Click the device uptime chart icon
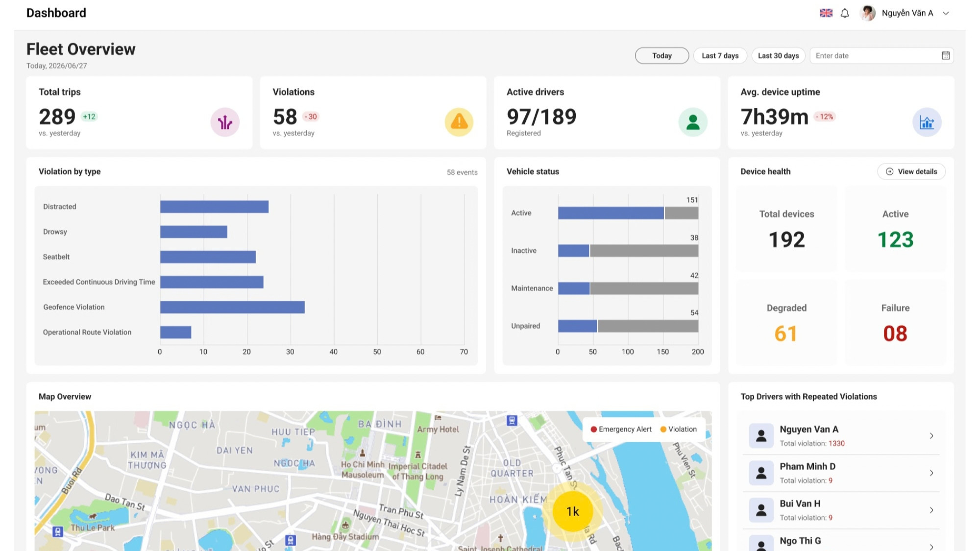Viewport: 980px width, 551px height. [927, 122]
